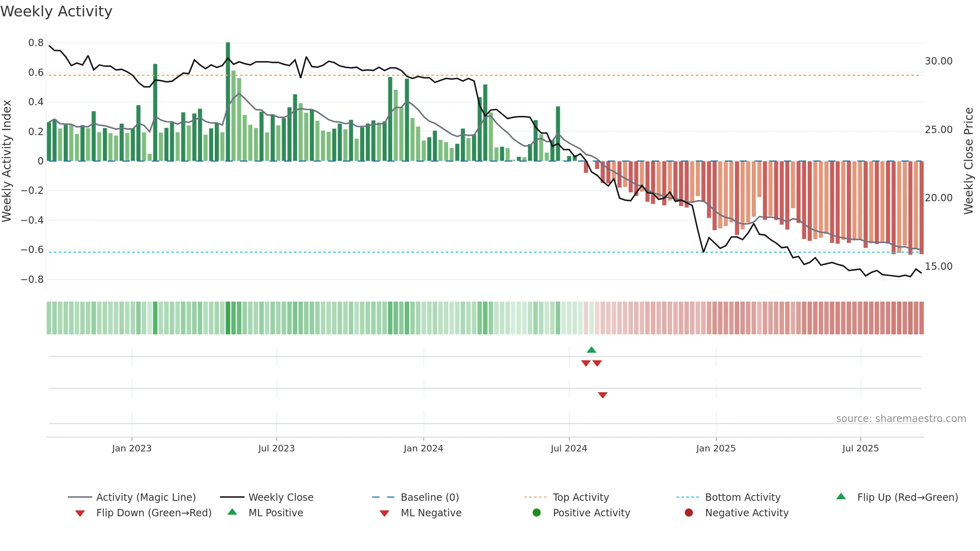980x551 pixels.
Task: Click the red ML Negative triangle legend icon
Action: point(384,513)
